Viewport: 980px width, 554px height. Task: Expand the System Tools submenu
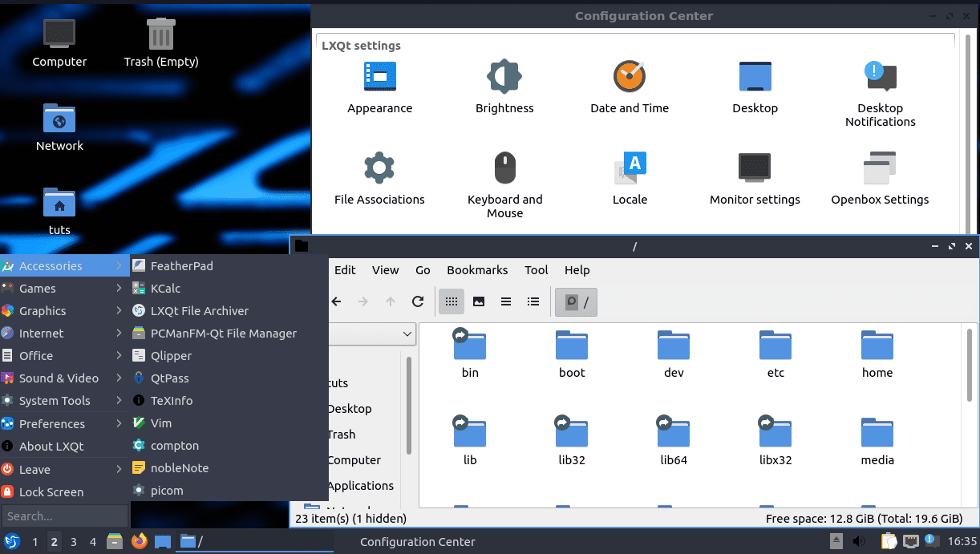(x=56, y=400)
